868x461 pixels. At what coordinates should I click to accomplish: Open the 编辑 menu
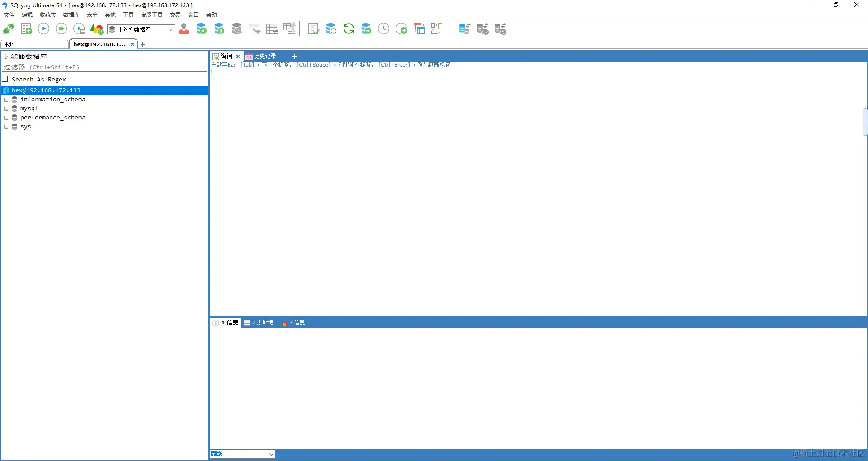tap(27, 15)
